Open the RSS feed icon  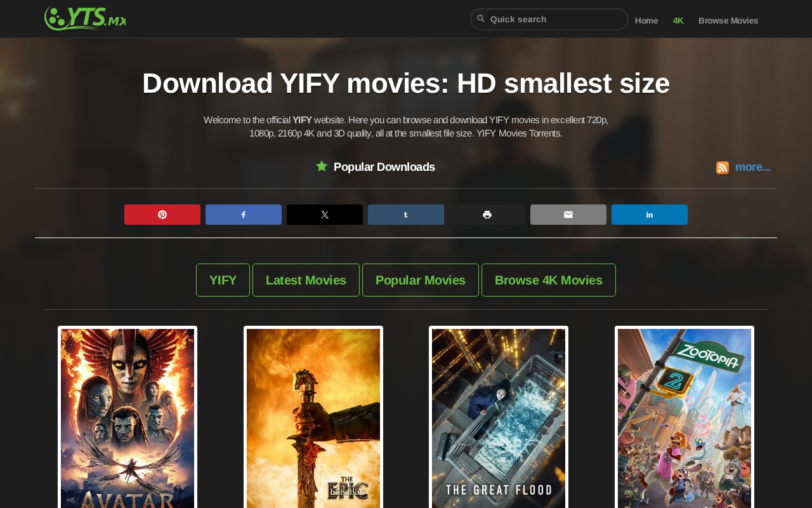[x=723, y=168]
